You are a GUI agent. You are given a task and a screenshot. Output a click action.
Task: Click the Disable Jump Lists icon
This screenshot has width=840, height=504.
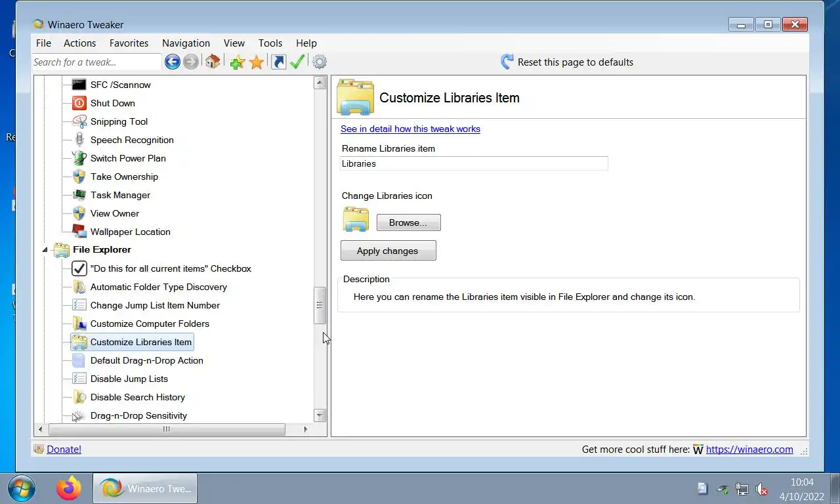(x=79, y=379)
